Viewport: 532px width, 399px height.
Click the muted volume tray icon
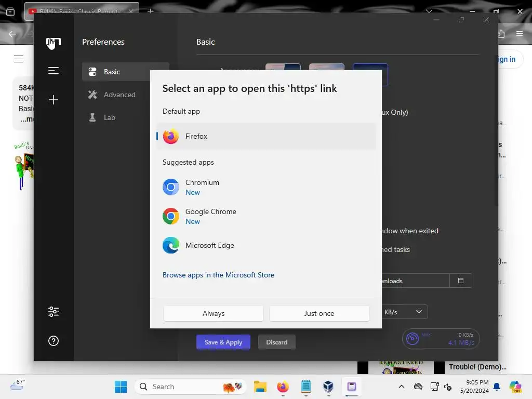click(x=448, y=387)
